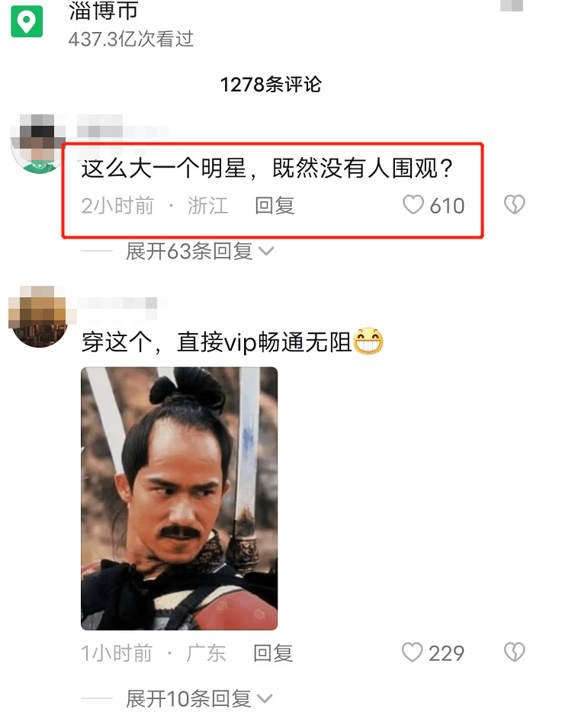Tap the green location pin icon

coord(27,21)
